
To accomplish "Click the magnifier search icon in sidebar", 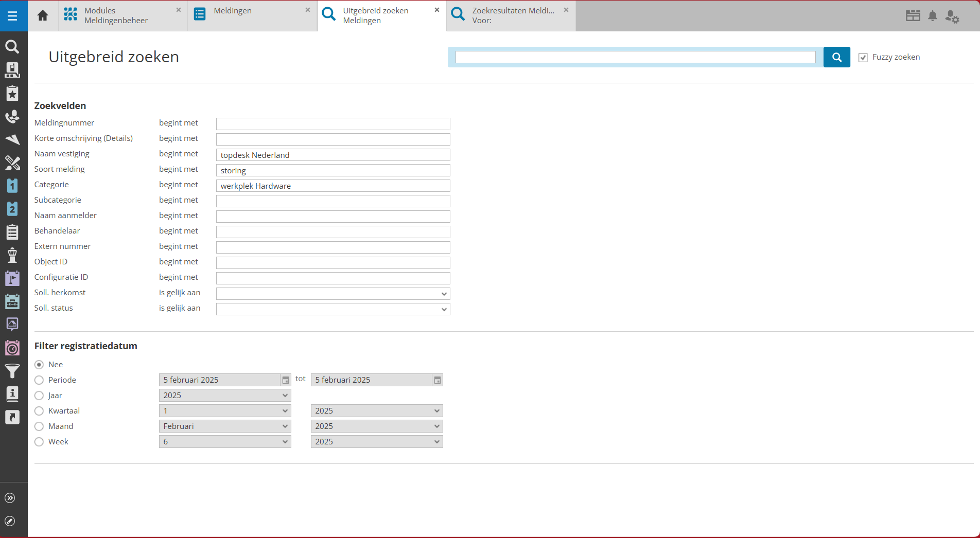I will [x=12, y=47].
